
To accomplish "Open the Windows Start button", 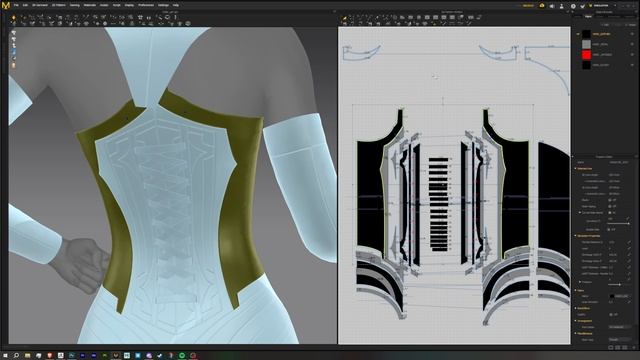I will click(x=5, y=356).
